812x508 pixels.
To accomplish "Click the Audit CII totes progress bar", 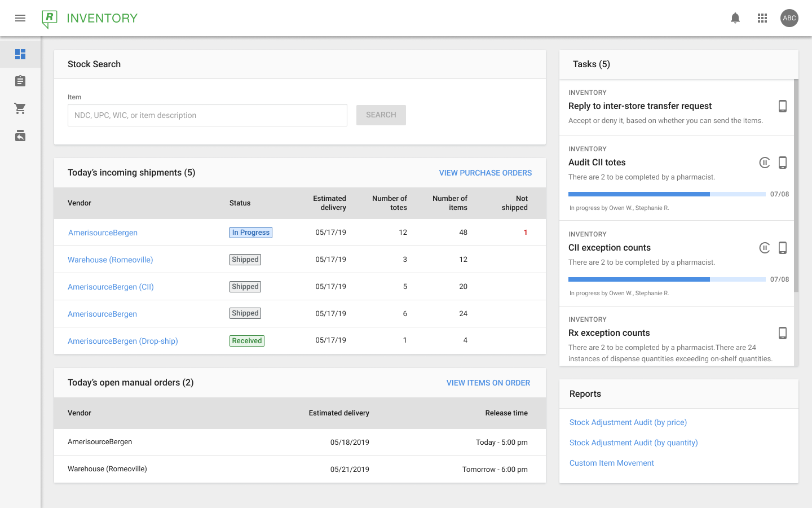I will coord(667,194).
